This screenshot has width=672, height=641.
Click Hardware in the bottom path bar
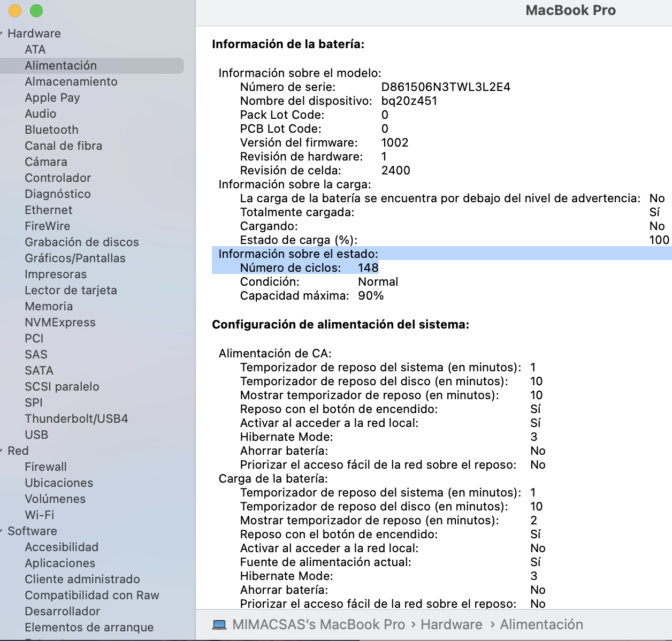click(451, 624)
